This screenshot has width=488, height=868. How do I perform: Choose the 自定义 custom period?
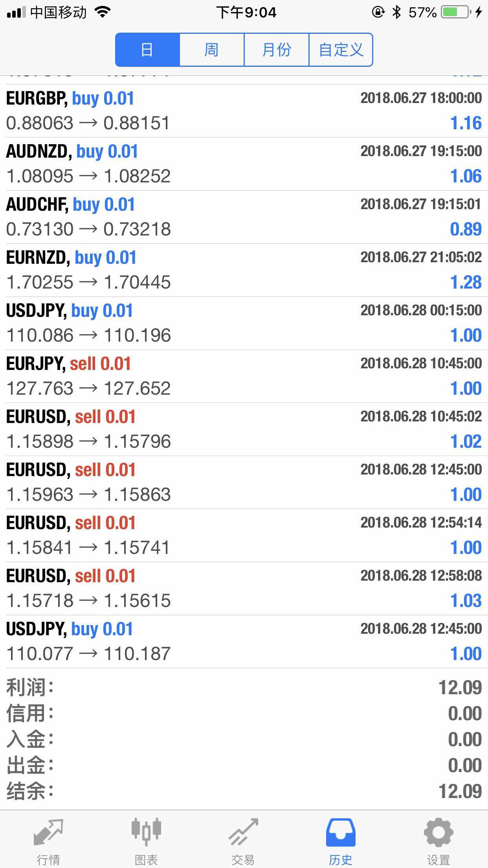(x=341, y=50)
